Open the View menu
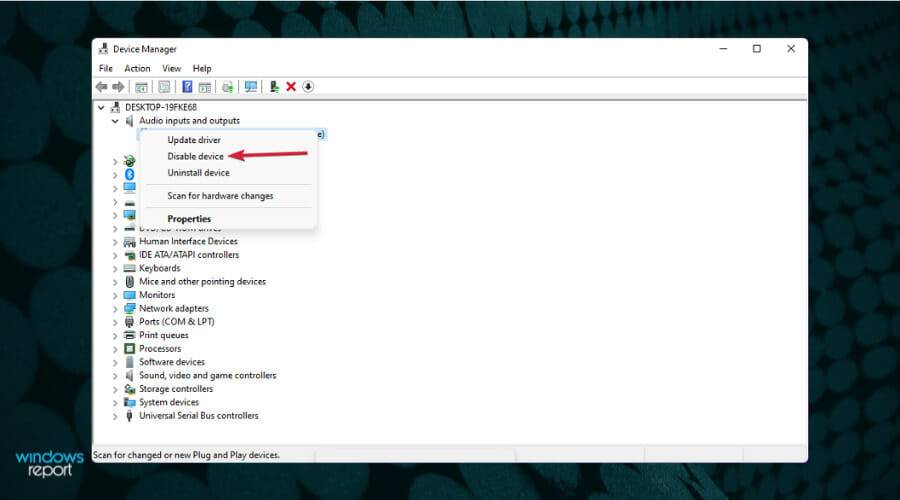The height and width of the screenshot is (500, 900). point(171,68)
